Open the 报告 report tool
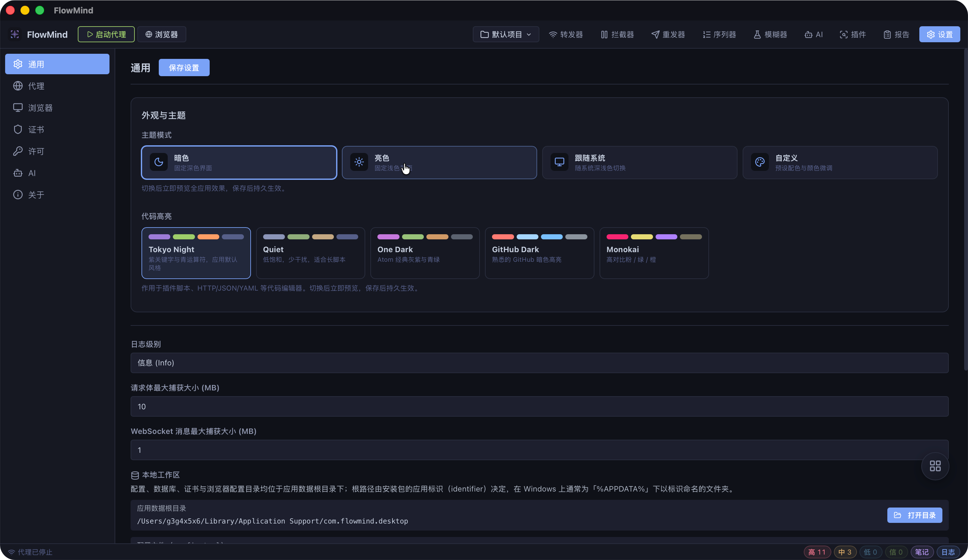Image resolution: width=968 pixels, height=560 pixels. point(896,35)
